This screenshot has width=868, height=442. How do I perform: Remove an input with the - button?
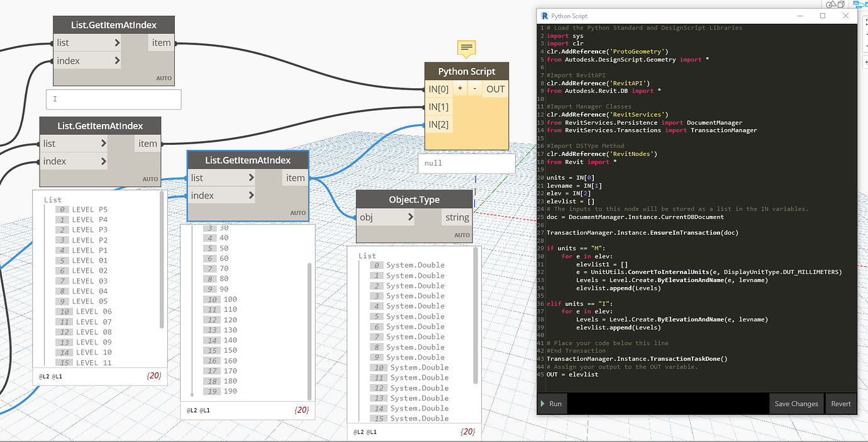tap(474, 89)
